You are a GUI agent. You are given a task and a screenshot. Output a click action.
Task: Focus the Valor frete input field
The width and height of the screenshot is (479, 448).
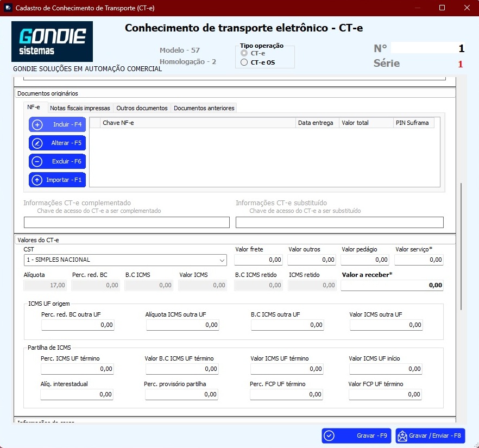click(258, 260)
